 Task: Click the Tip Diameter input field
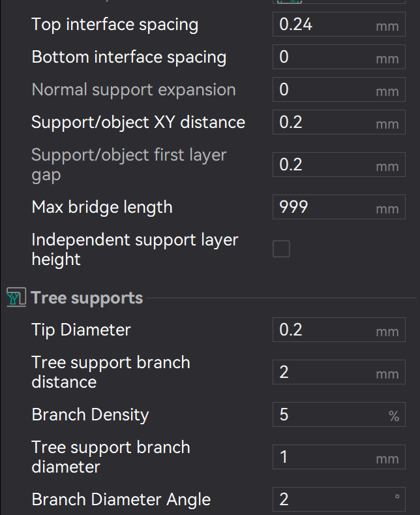(323, 330)
